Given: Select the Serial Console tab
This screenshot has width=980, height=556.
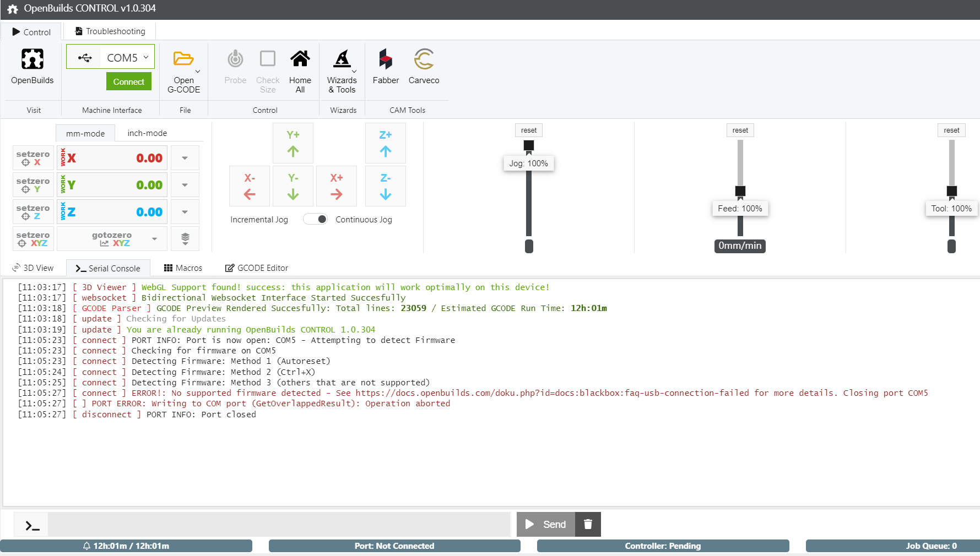Looking at the screenshot, I should (x=108, y=268).
